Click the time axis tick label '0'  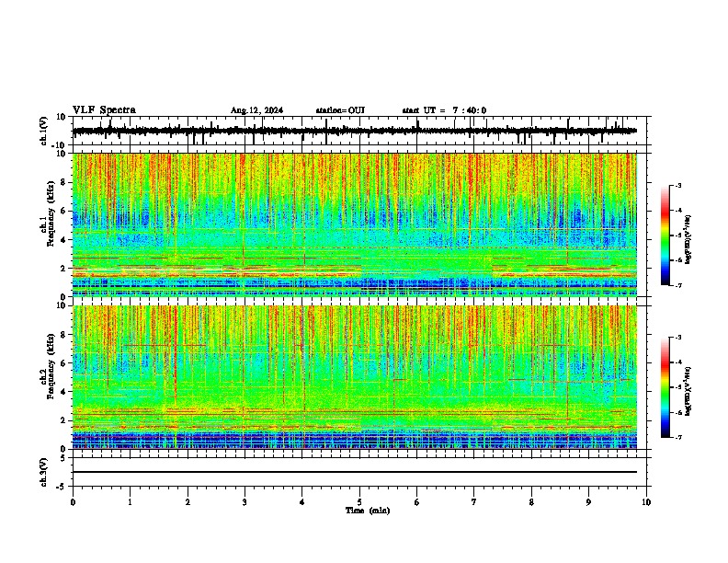(73, 502)
